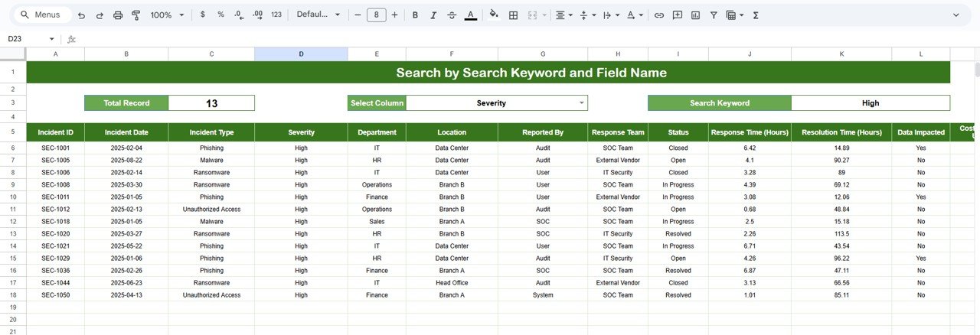Click the increase font size plus button
Viewport: 980px width, 335px height.
tap(394, 15)
